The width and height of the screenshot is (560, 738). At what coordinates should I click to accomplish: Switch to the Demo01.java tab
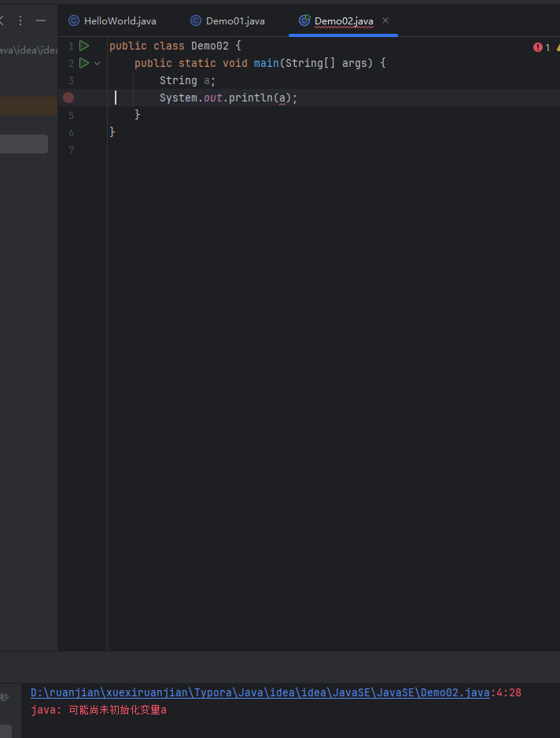point(228,20)
